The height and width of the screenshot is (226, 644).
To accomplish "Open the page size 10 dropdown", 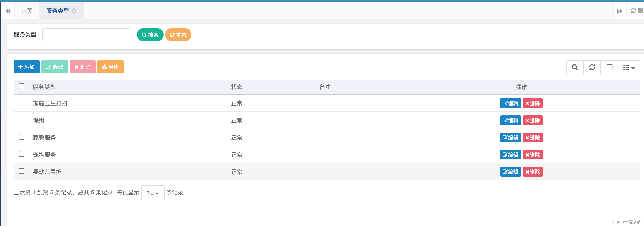I will tap(153, 193).
